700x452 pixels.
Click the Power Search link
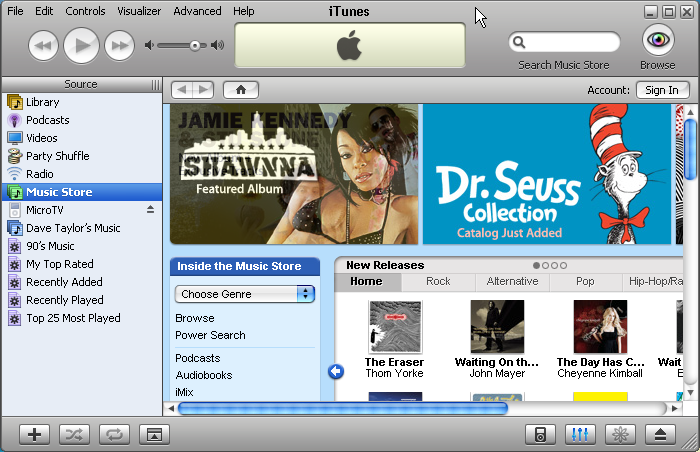210,335
